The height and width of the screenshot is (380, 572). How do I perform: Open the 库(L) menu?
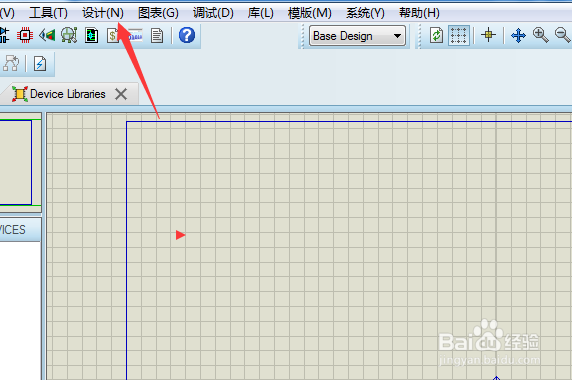(x=260, y=13)
